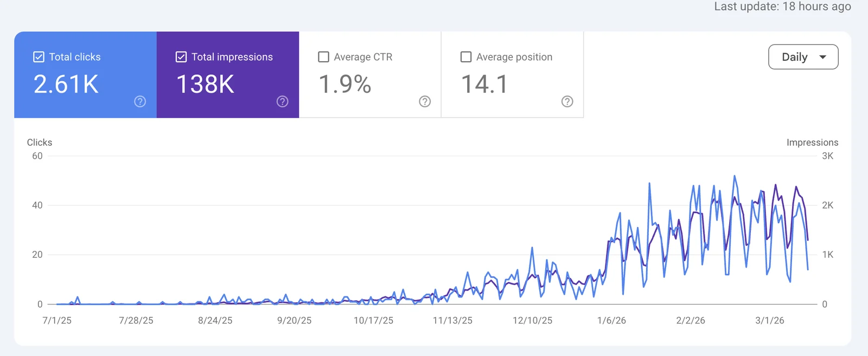Click the 12/10/25 date label

pos(532,320)
